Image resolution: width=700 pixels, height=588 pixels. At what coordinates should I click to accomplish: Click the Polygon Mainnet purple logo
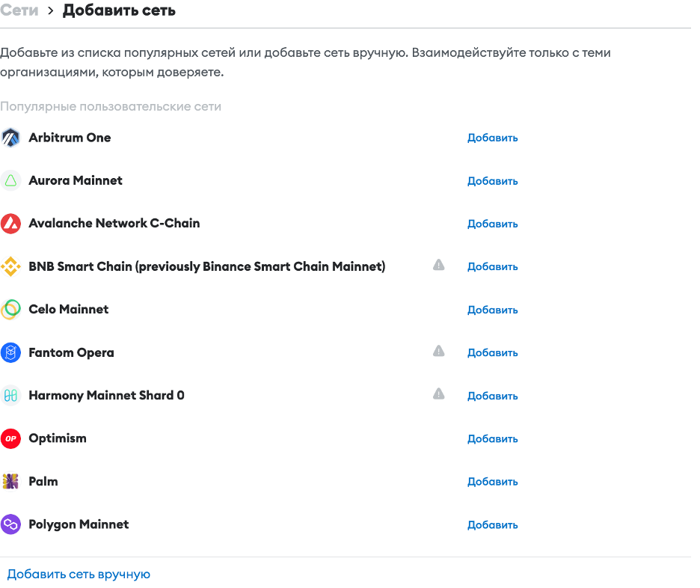tap(10, 524)
